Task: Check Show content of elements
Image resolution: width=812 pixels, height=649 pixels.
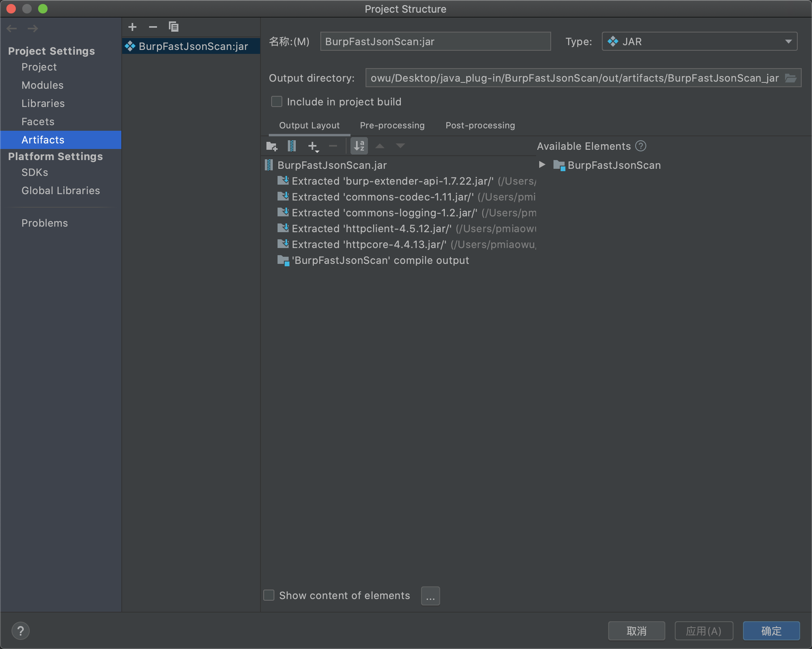Action: [x=269, y=595]
